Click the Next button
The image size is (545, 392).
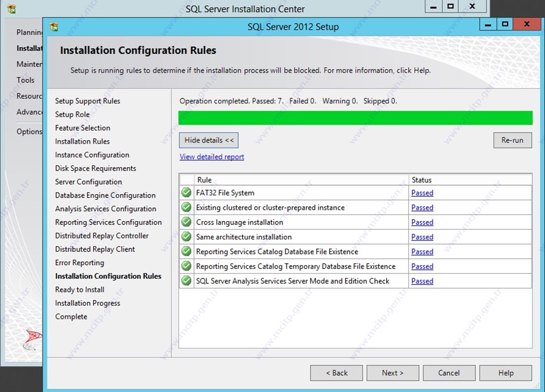coord(393,373)
